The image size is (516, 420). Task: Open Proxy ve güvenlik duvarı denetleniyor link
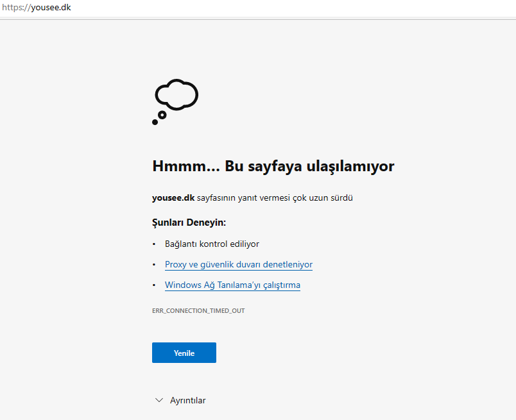pos(239,264)
